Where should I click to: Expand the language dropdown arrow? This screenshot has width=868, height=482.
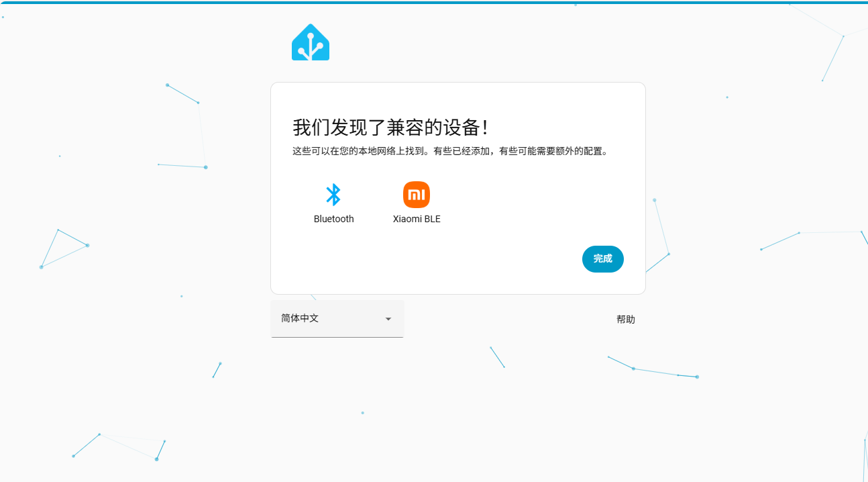click(x=388, y=319)
